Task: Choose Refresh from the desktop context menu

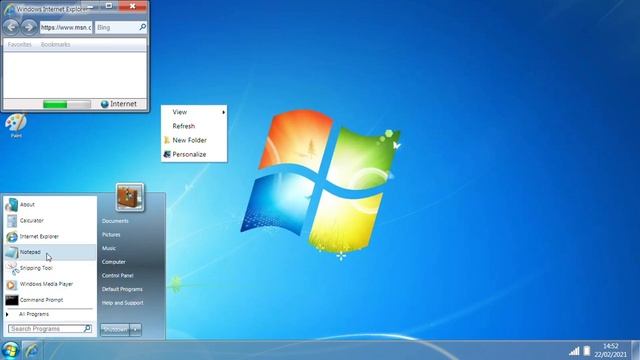Action: (194, 126)
